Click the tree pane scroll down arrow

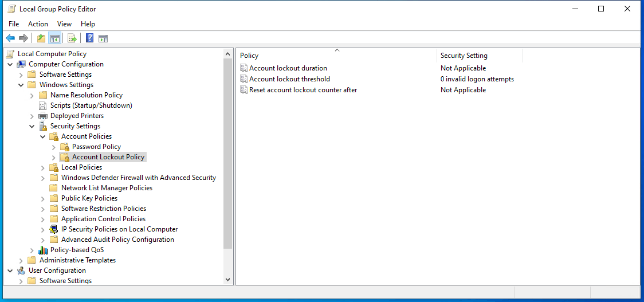click(x=228, y=280)
